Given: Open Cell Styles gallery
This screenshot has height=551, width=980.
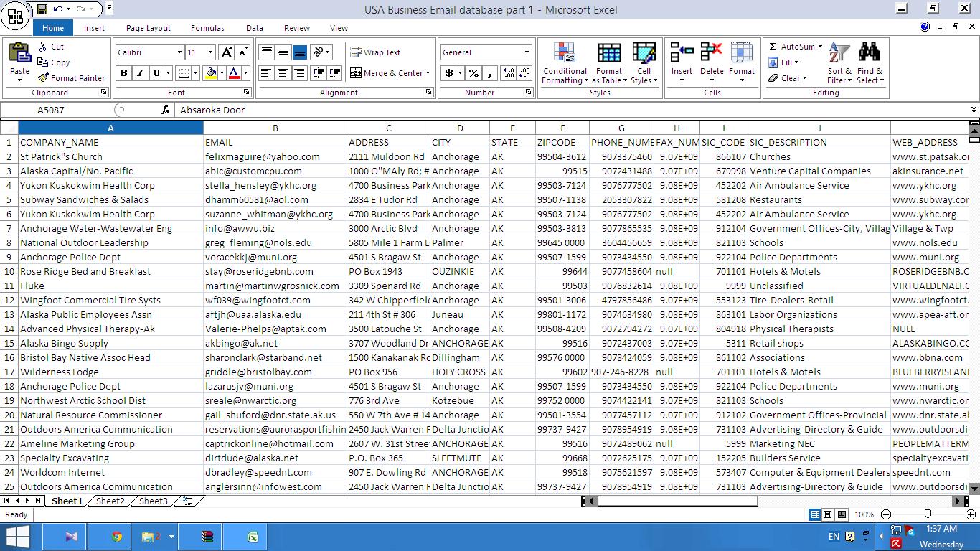Looking at the screenshot, I should click(644, 63).
